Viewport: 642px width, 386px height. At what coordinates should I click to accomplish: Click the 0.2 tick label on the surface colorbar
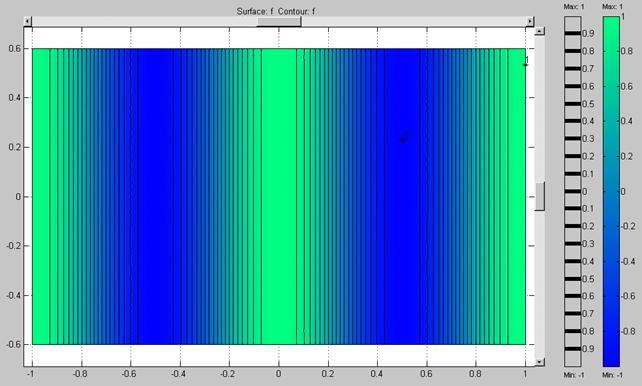click(626, 156)
